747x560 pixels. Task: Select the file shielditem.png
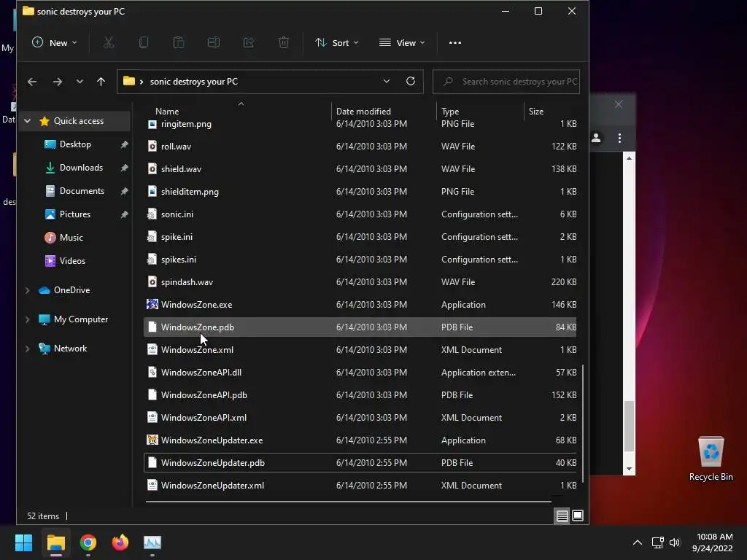pos(360,192)
